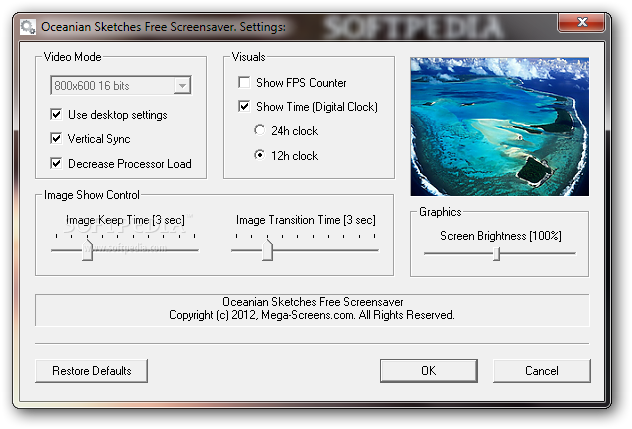This screenshot has width=632, height=429.
Task: Click the Image Keep Time [3 sec] label
Action: pyautogui.click(x=125, y=220)
